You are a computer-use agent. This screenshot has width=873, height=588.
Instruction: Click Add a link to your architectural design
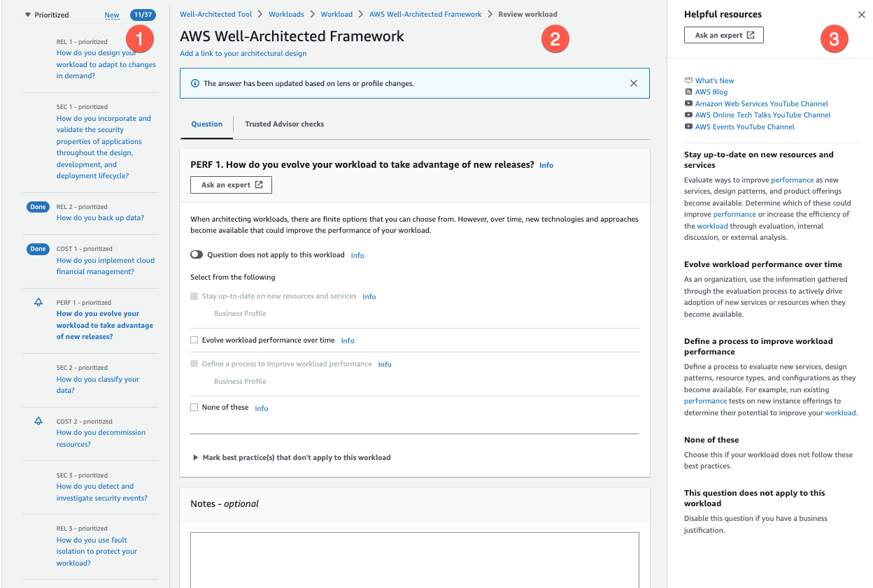pos(241,53)
